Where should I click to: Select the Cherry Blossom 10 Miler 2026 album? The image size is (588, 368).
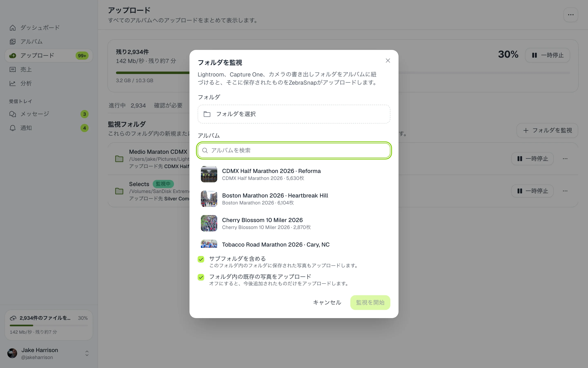coord(294,223)
